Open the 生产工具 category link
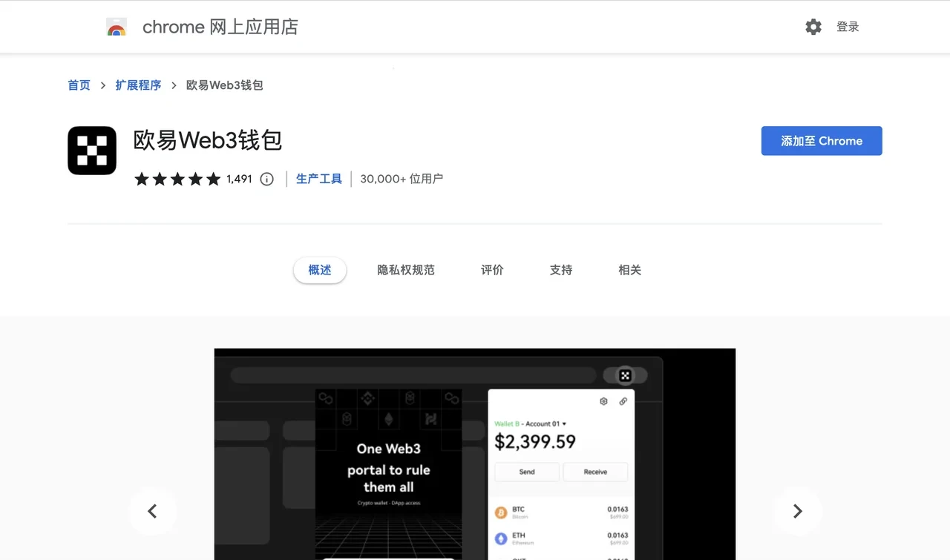Image resolution: width=950 pixels, height=560 pixels. (x=318, y=178)
